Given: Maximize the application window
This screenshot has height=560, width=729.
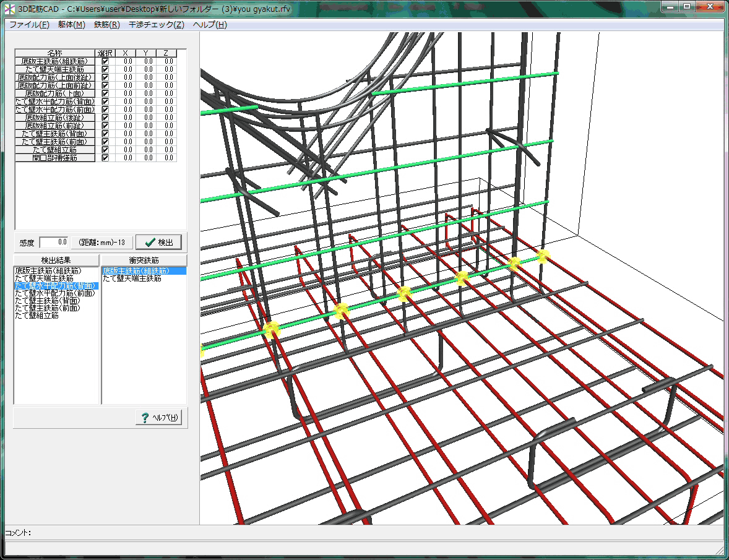Looking at the screenshot, I should [x=688, y=6].
